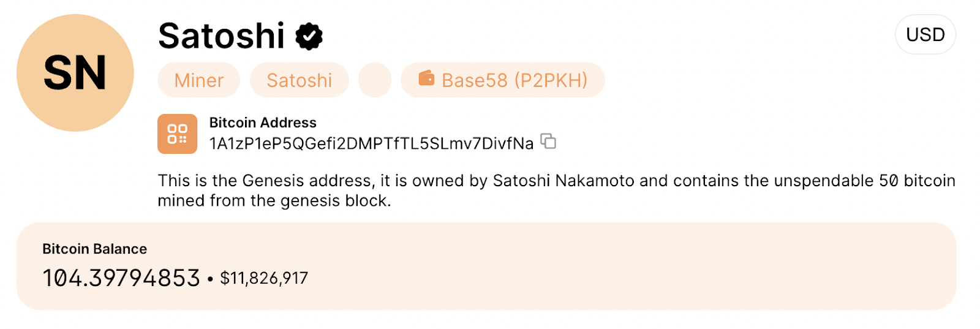Select the Satoshi tag pill
The height and width of the screenshot is (329, 980).
click(299, 80)
